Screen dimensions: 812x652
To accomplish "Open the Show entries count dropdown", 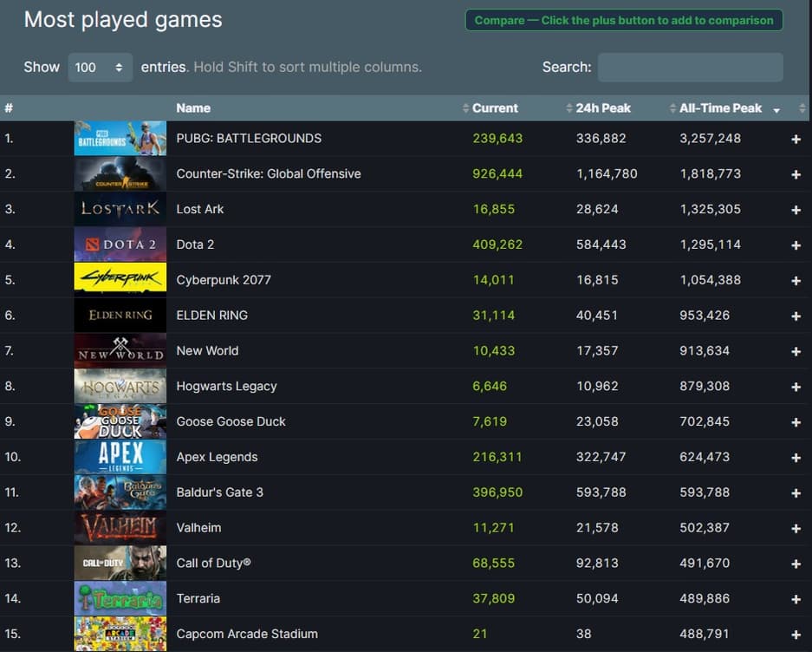I will [100, 68].
